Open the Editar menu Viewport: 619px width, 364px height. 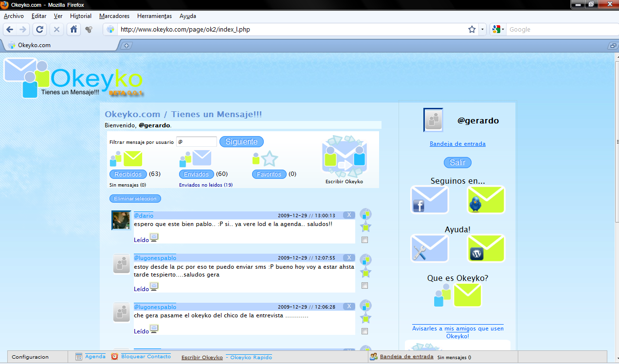[x=39, y=16]
